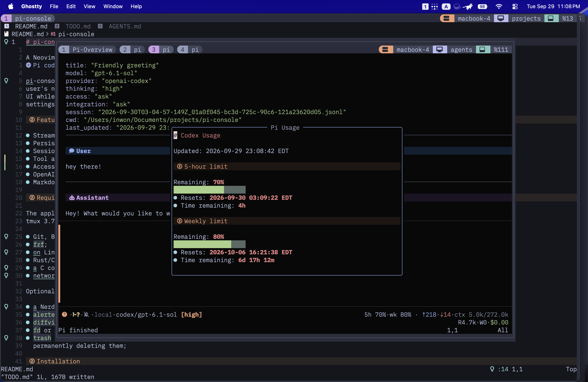Click the lightbulb hint beside line 27
The height and width of the screenshot is (382, 588).
point(6,252)
